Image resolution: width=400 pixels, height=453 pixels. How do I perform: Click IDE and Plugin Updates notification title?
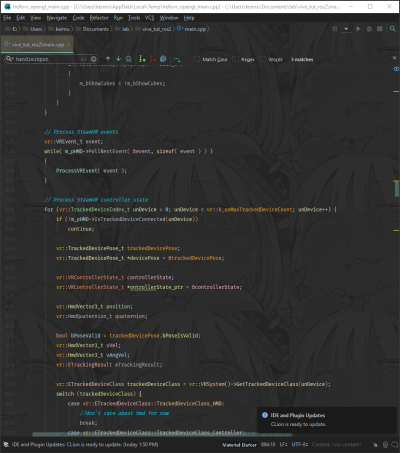(298, 415)
